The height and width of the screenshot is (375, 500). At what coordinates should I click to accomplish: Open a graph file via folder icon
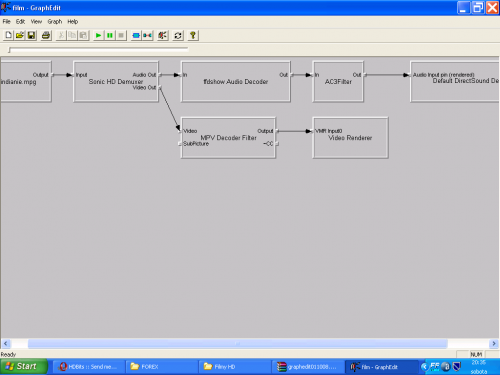20,35
